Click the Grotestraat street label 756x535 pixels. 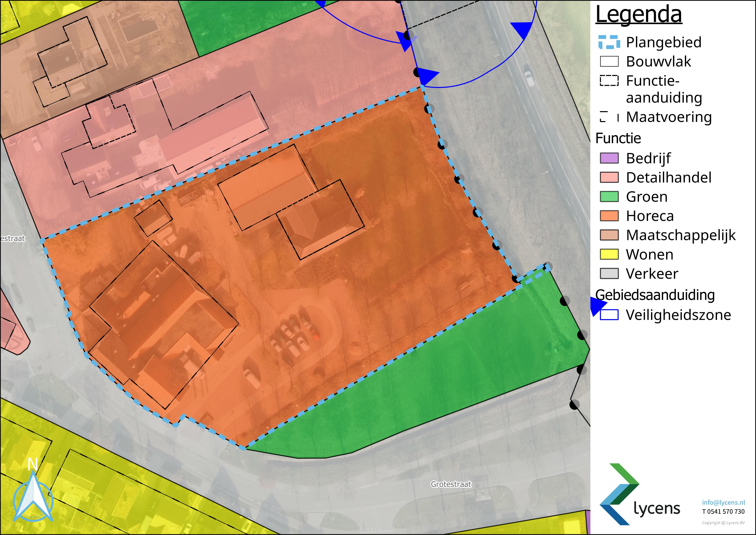[x=451, y=484]
